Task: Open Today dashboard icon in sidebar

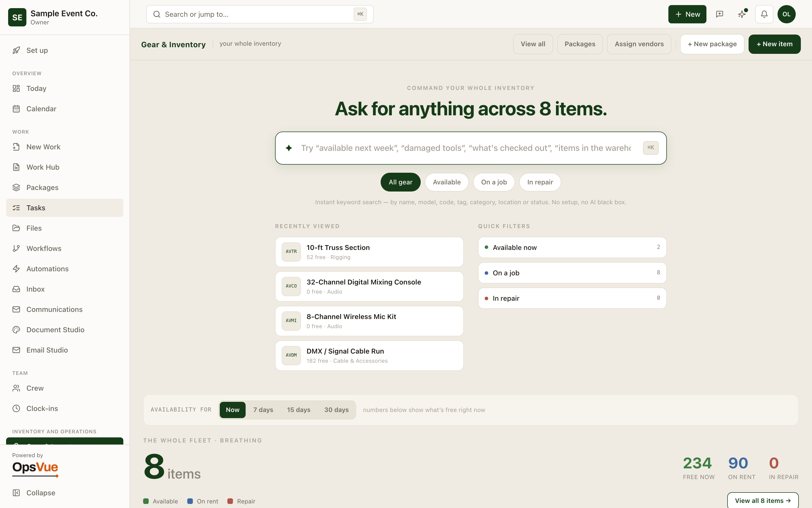Action: (16, 88)
